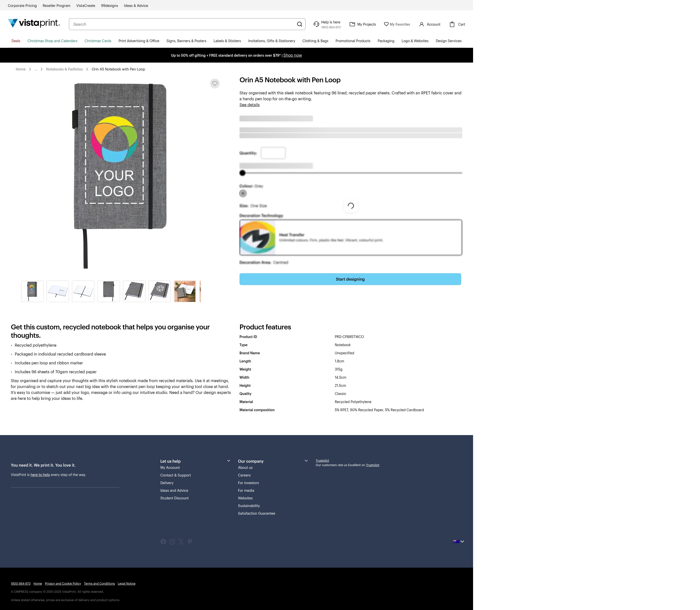The image size is (700, 610).
Task: Open Print Advertising & Office menu
Action: 139,41
